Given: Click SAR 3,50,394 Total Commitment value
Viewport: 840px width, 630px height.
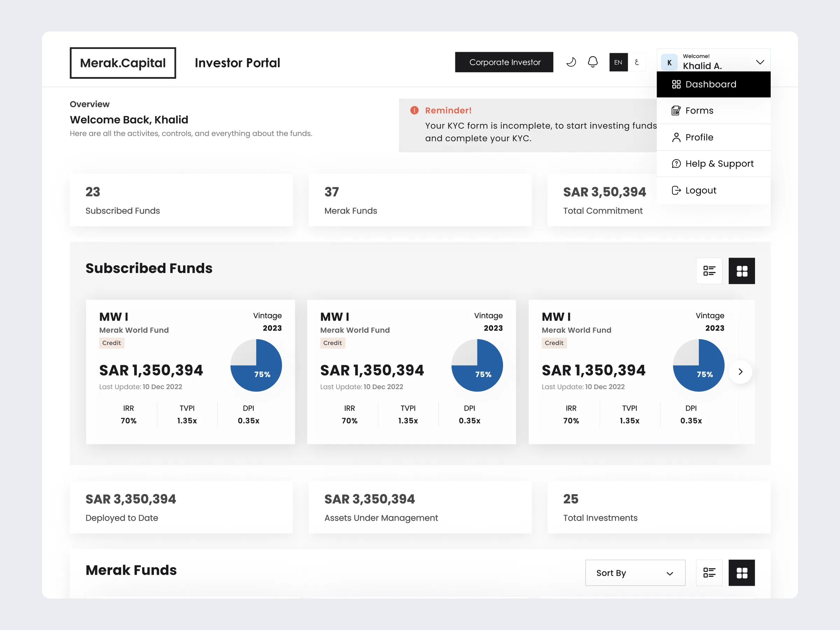Looking at the screenshot, I should pyautogui.click(x=604, y=192).
